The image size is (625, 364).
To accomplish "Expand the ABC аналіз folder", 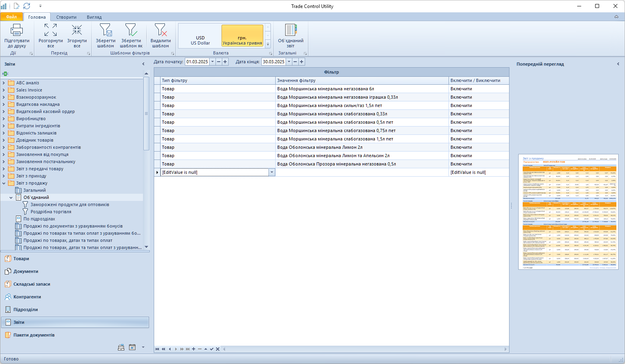I will (4, 83).
